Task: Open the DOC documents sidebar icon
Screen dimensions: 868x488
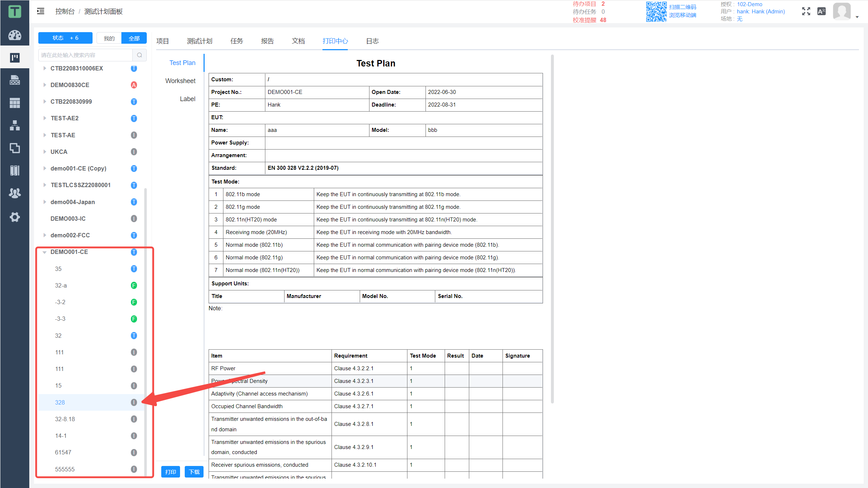Action: (x=14, y=80)
